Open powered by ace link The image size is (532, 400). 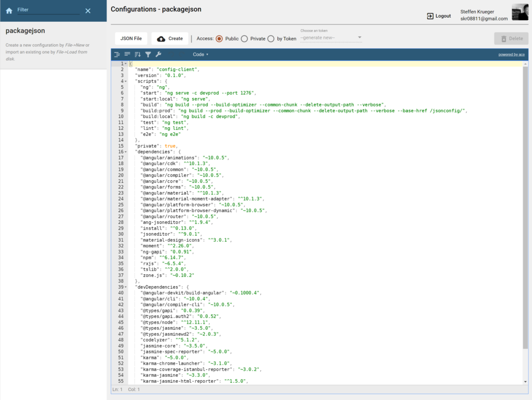coord(511,55)
